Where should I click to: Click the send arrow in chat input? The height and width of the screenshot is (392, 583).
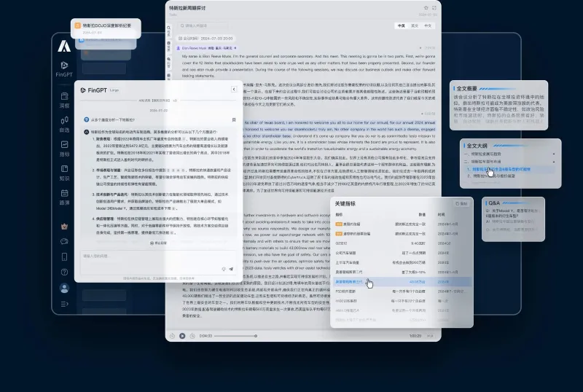[231, 269]
